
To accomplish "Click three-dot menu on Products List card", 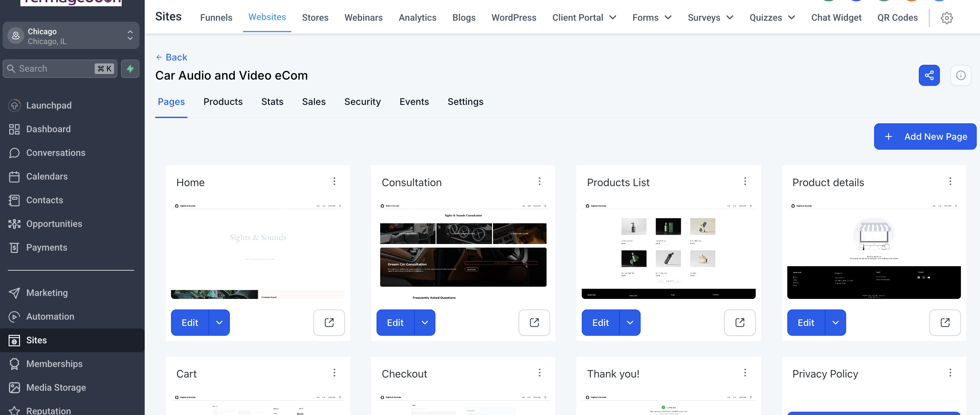I will tap(745, 182).
